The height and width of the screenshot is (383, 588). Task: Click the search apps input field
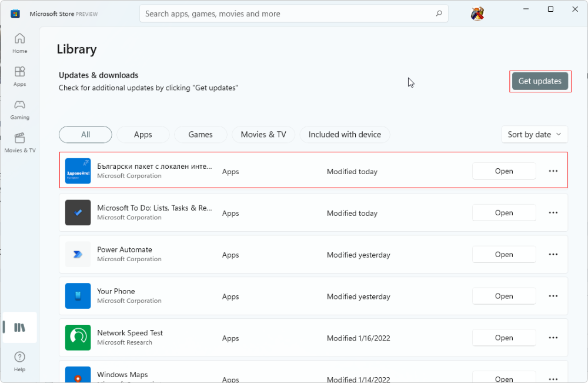click(x=293, y=14)
